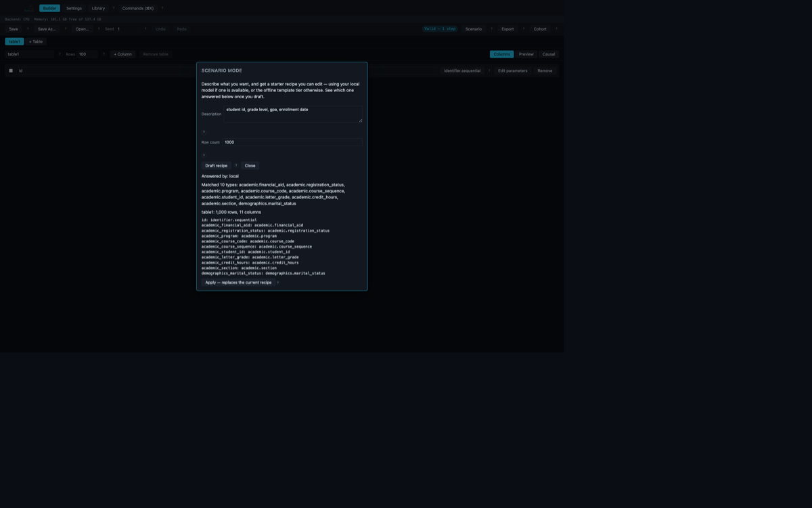This screenshot has width=812, height=508.
Task: Switch to the Builder tab
Action: click(49, 8)
